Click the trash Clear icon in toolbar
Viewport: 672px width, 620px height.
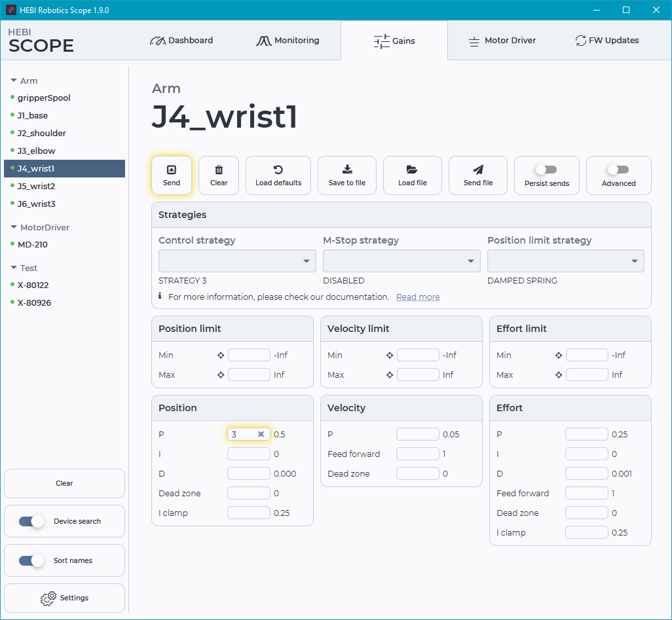(219, 170)
